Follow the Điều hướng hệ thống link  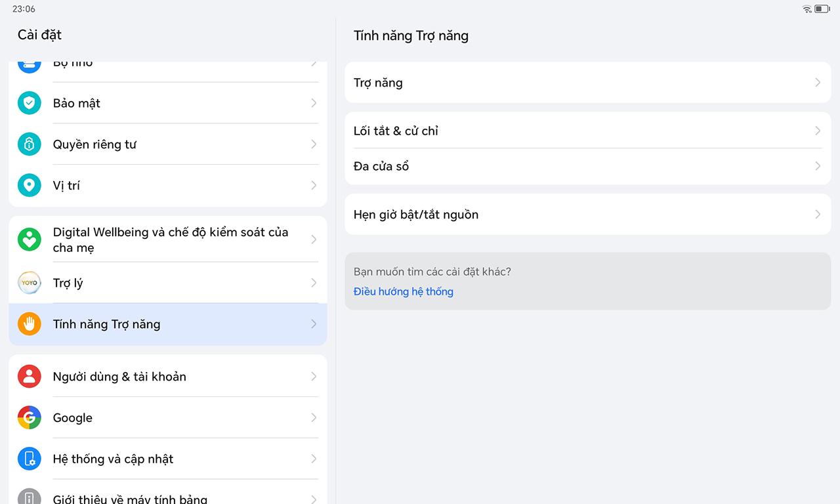[x=404, y=291]
